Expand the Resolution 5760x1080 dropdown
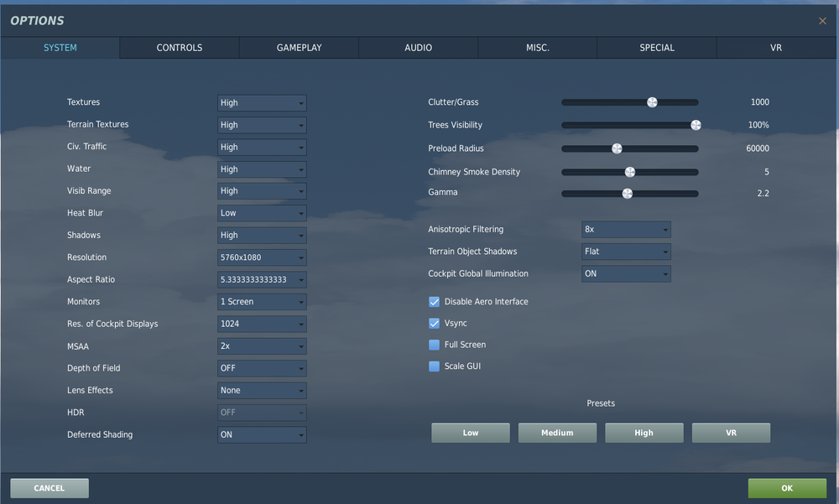This screenshot has height=504, width=839. 262,257
